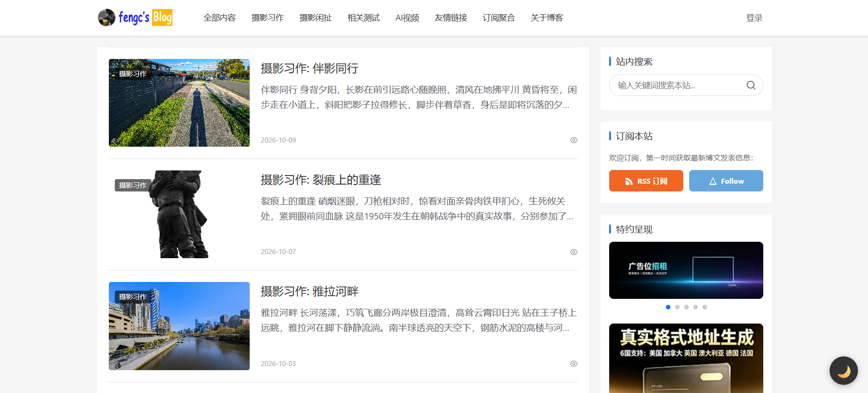Subscribe with the RSS 订阅 button

(646, 181)
